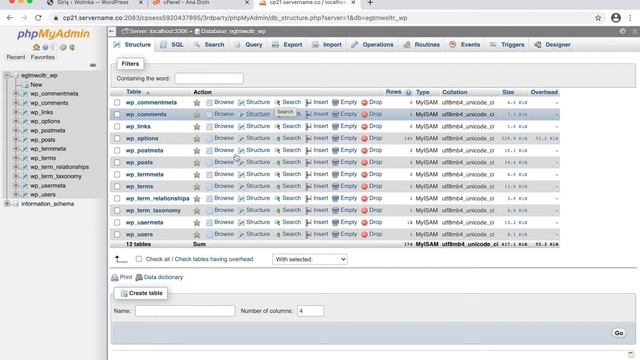Open the With selected dropdown
The height and width of the screenshot is (360, 640).
click(x=310, y=259)
